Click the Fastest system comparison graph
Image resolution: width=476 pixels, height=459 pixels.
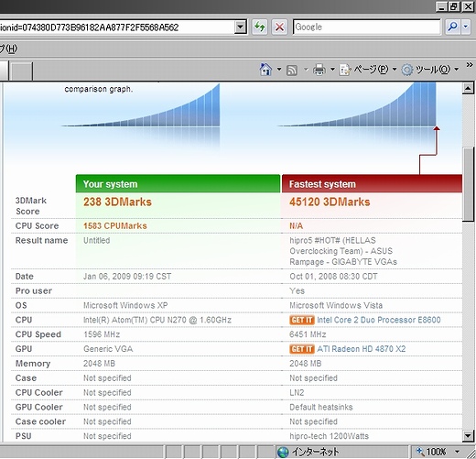pyautogui.click(x=357, y=104)
